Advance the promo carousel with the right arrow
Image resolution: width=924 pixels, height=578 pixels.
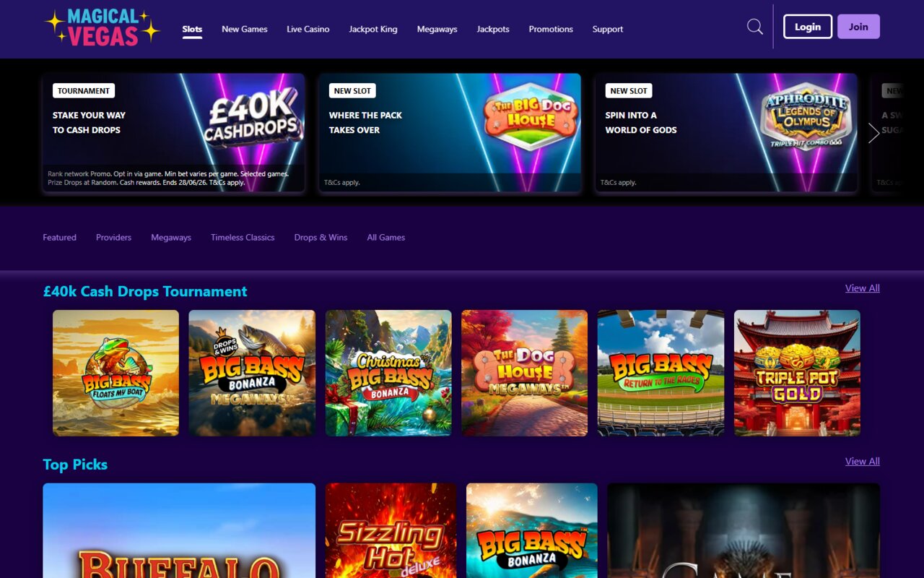click(x=873, y=133)
